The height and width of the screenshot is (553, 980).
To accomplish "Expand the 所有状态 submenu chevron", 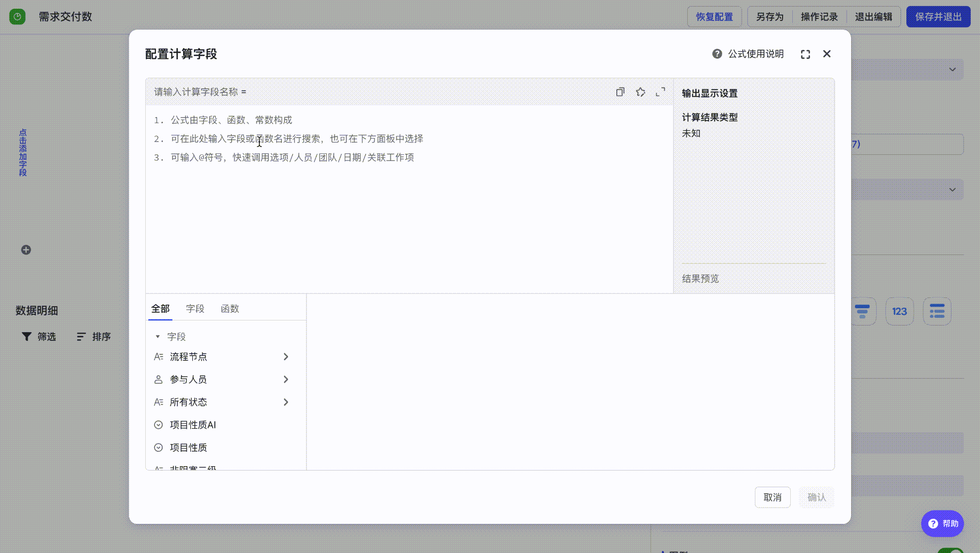I will pyautogui.click(x=286, y=402).
